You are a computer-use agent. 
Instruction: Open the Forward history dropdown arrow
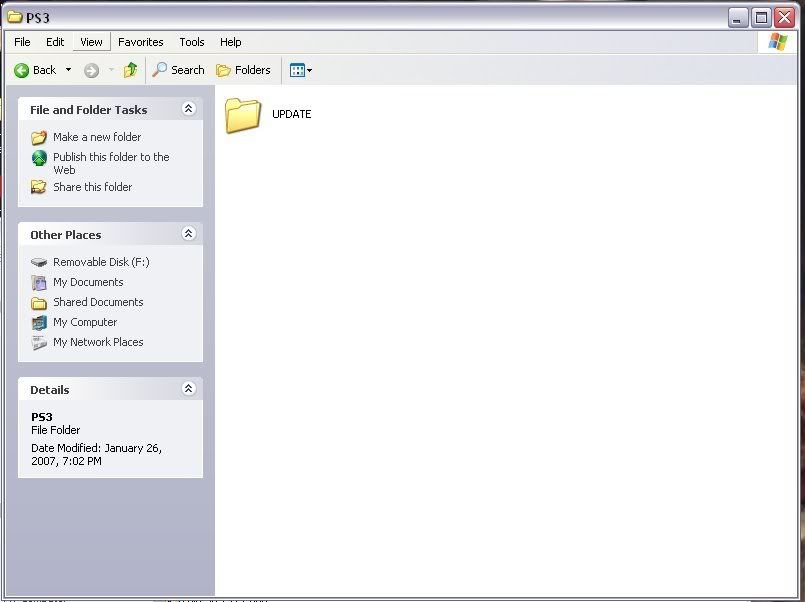[x=111, y=70]
